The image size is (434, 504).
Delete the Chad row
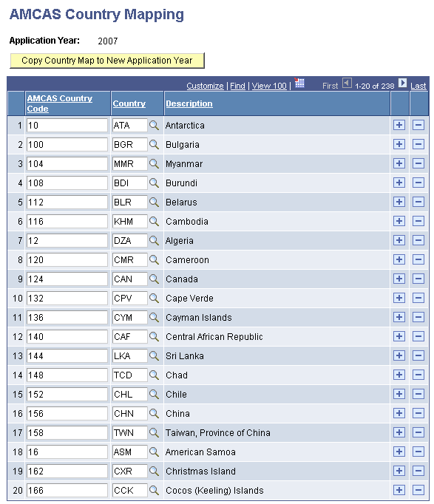point(418,375)
